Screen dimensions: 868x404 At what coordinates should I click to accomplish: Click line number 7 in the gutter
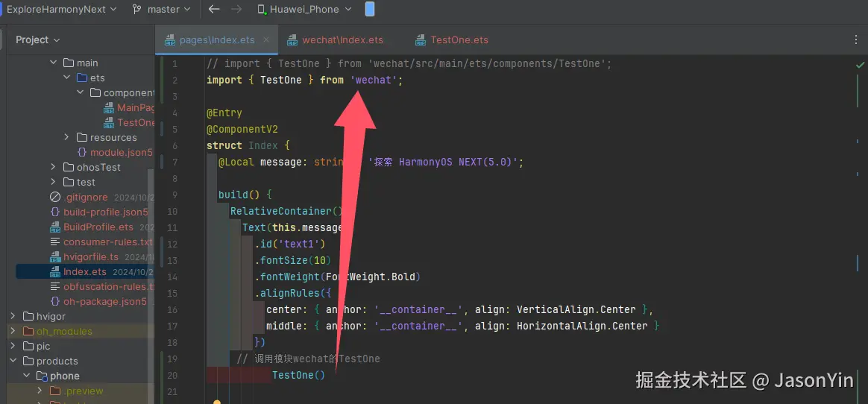(175, 162)
